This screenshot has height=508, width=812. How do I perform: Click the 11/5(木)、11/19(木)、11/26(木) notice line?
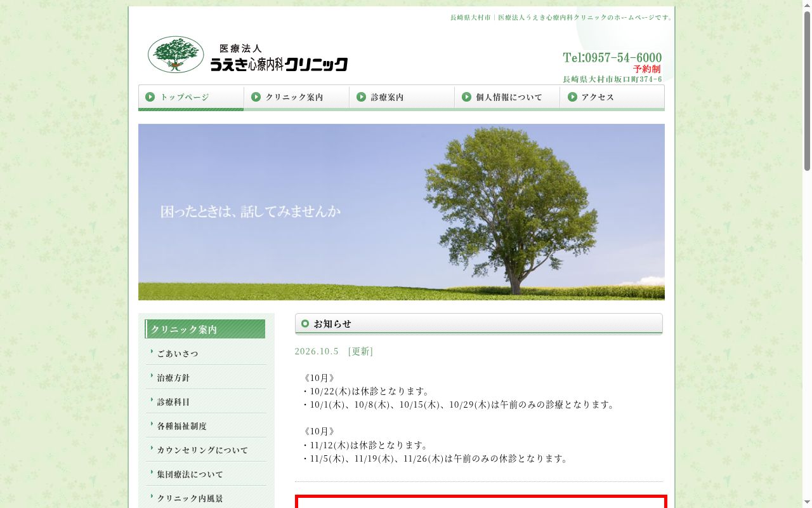coord(436,458)
